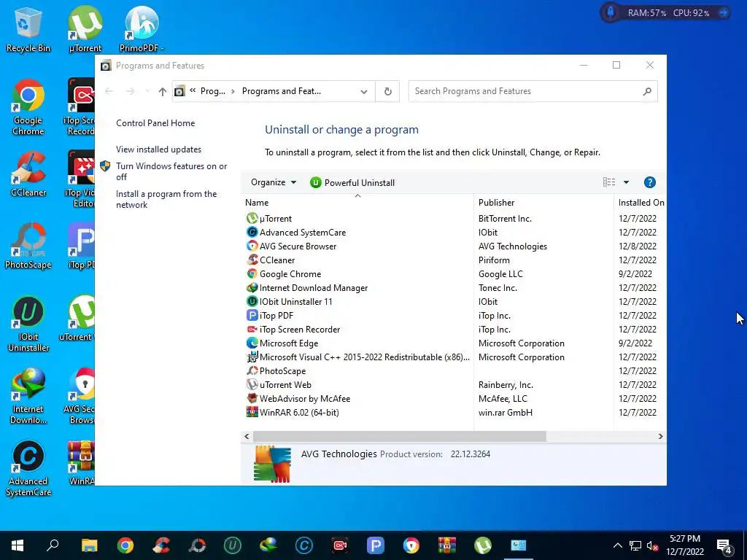Select WebAdvisor by McAfee row
The height and width of the screenshot is (560, 747).
[x=452, y=399]
